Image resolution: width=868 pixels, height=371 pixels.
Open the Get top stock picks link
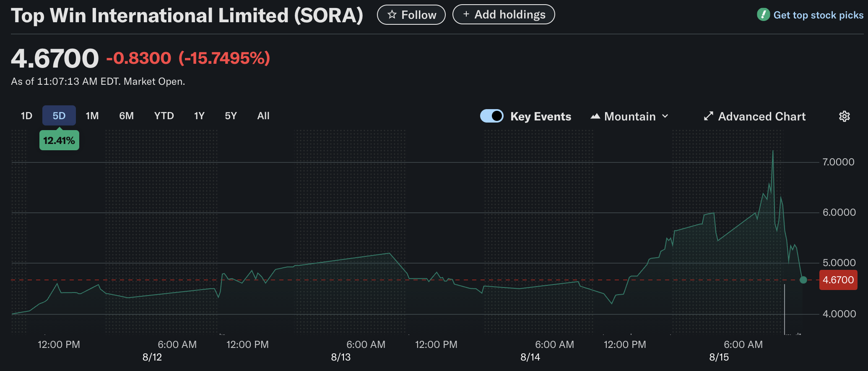818,15
